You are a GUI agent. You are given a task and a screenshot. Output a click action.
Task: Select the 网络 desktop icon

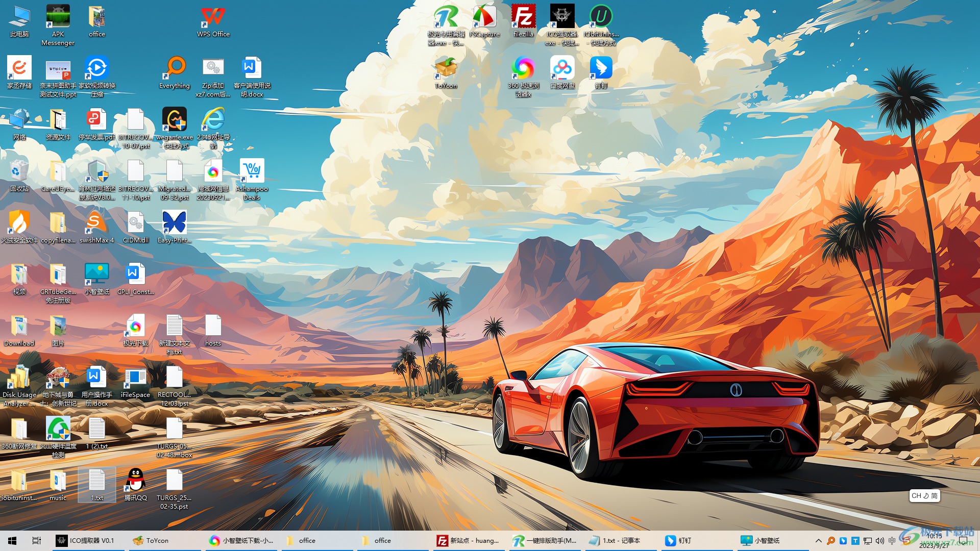pos(19,123)
